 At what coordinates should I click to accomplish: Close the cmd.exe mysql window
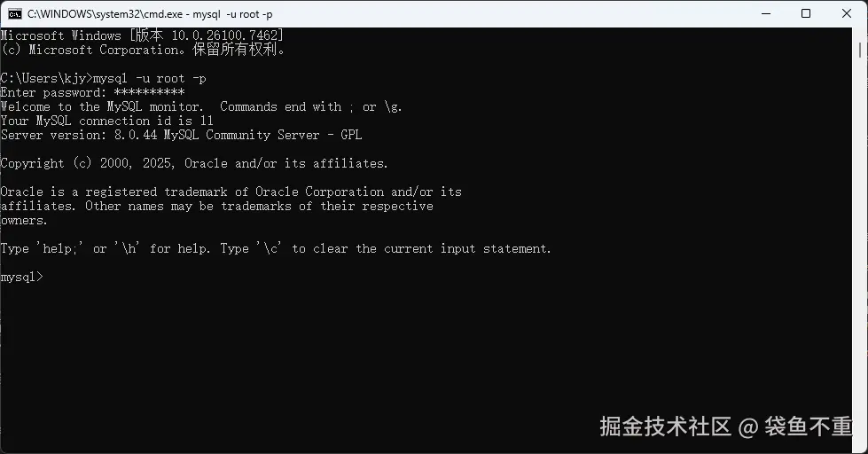[x=847, y=14]
